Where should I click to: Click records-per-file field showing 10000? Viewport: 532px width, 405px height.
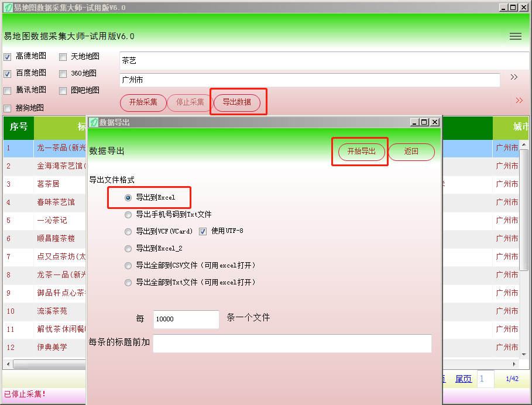[x=186, y=319]
